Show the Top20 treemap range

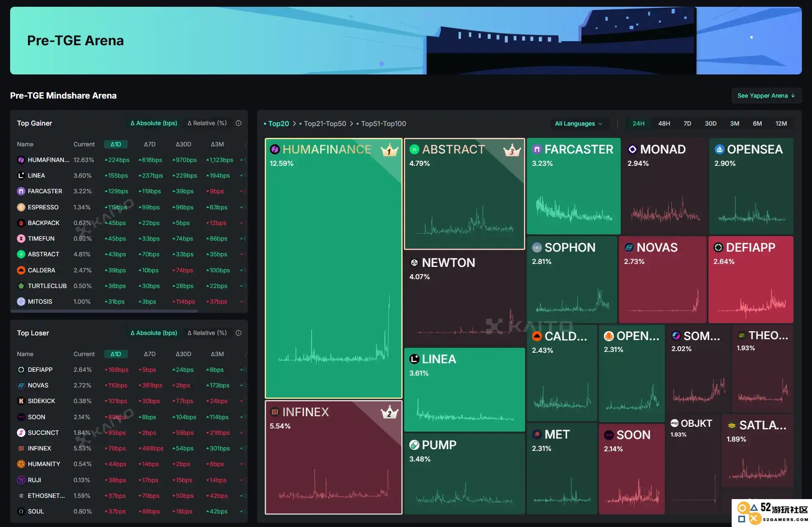pos(276,124)
